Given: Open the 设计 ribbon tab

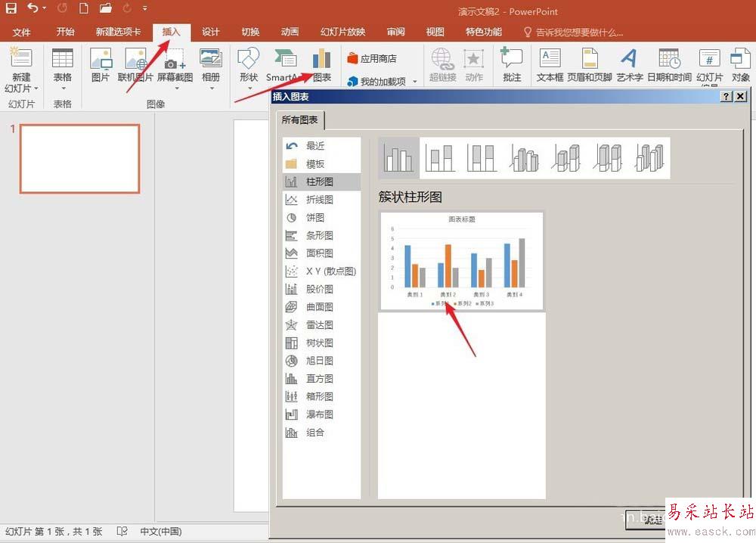Looking at the screenshot, I should [211, 32].
